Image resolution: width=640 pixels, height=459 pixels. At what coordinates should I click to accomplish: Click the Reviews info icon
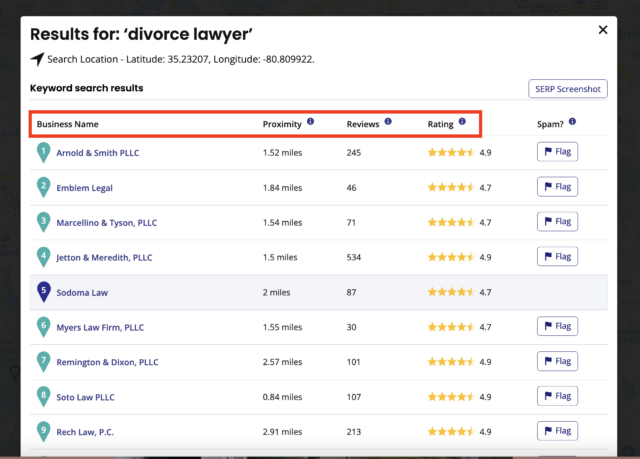click(388, 122)
